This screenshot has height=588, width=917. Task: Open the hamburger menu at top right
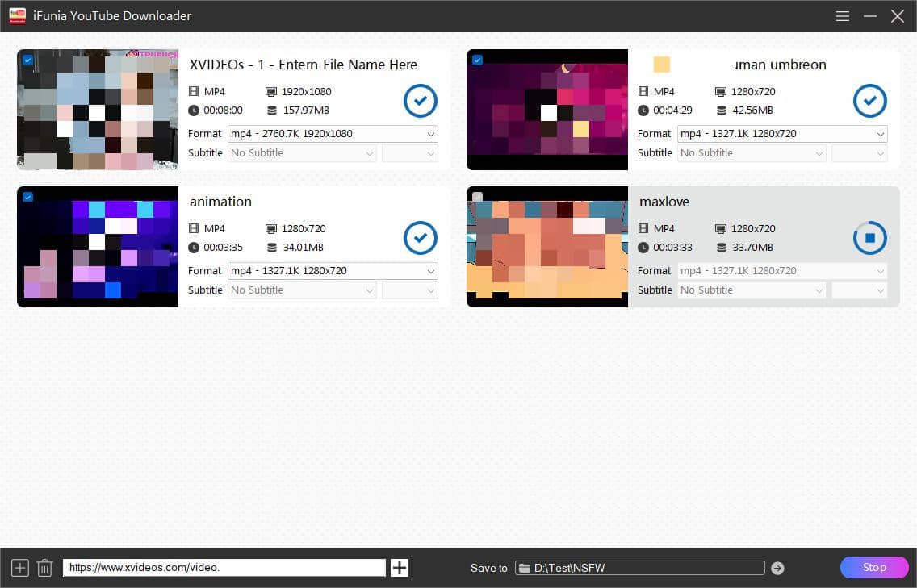842,15
